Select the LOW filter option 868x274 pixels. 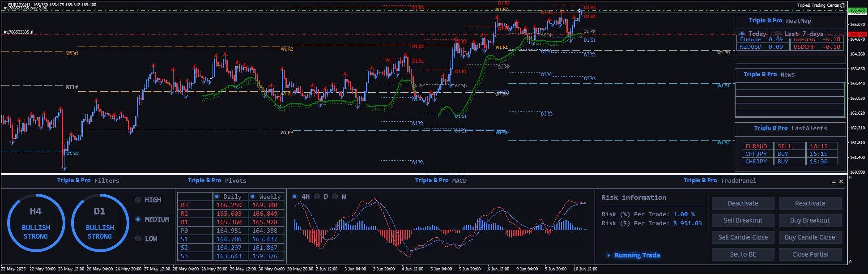tap(138, 239)
